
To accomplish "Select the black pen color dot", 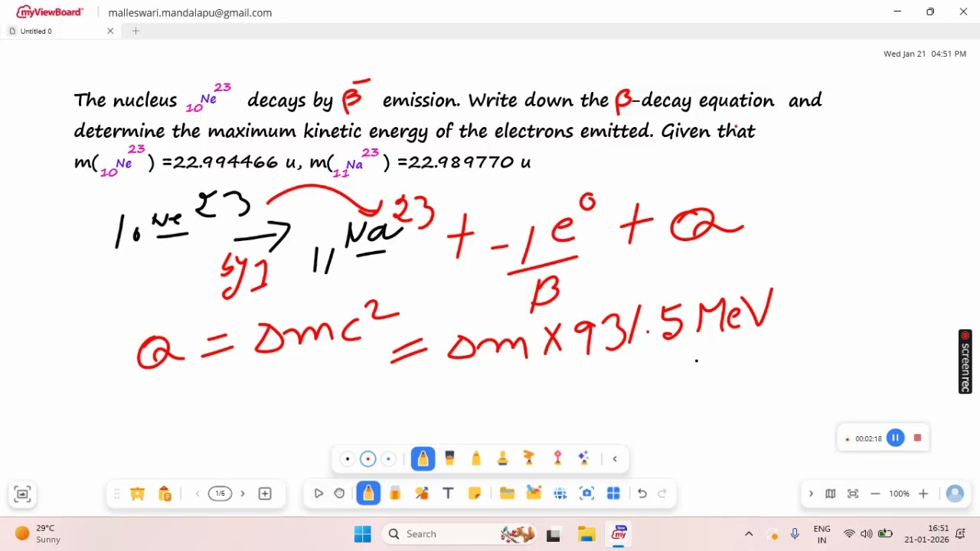I will click(x=348, y=459).
